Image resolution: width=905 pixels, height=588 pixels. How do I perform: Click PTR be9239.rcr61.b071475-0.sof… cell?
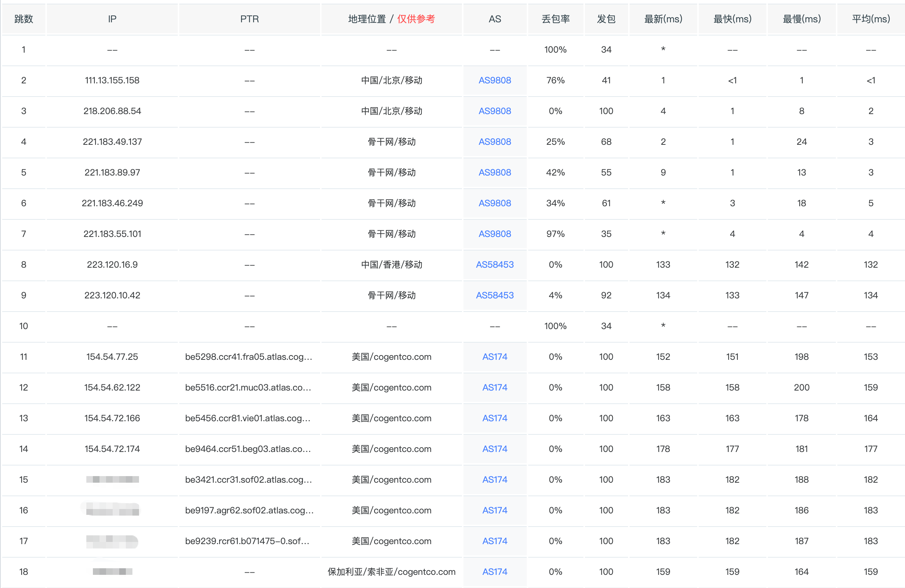click(x=247, y=541)
